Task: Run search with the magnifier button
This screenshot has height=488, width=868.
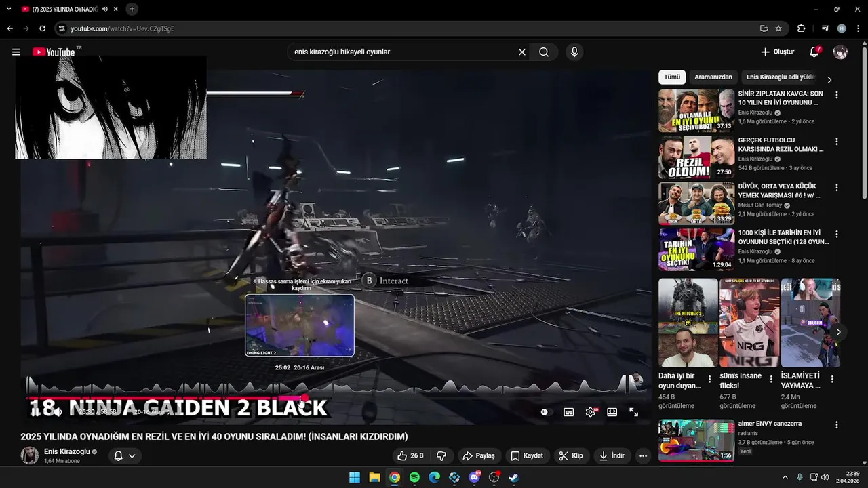Action: coord(544,52)
